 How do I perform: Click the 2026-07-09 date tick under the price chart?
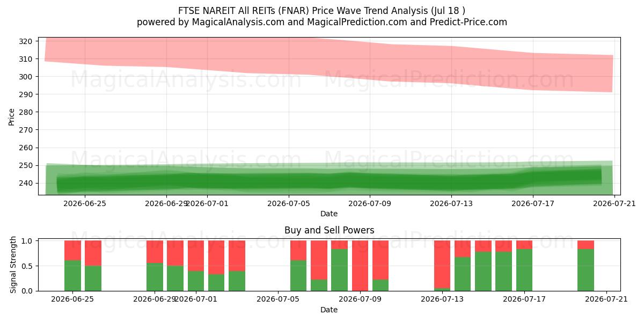click(370, 203)
